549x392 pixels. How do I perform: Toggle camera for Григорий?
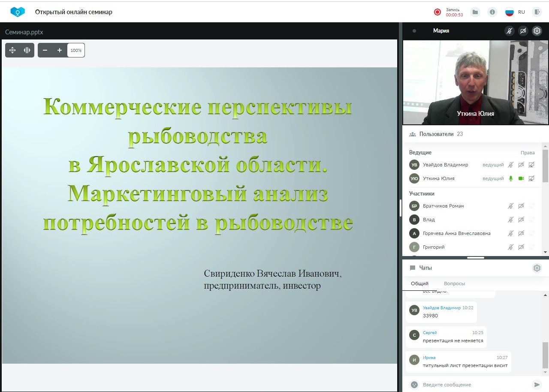[521, 247]
